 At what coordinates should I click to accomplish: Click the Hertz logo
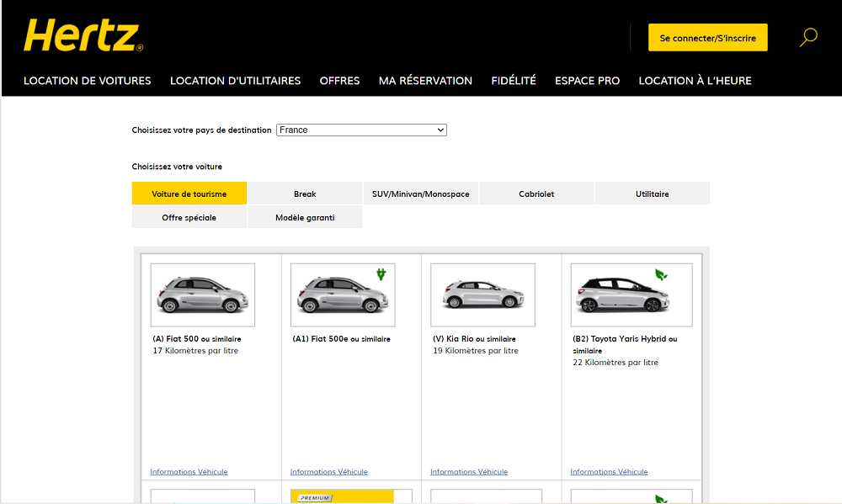[83, 34]
